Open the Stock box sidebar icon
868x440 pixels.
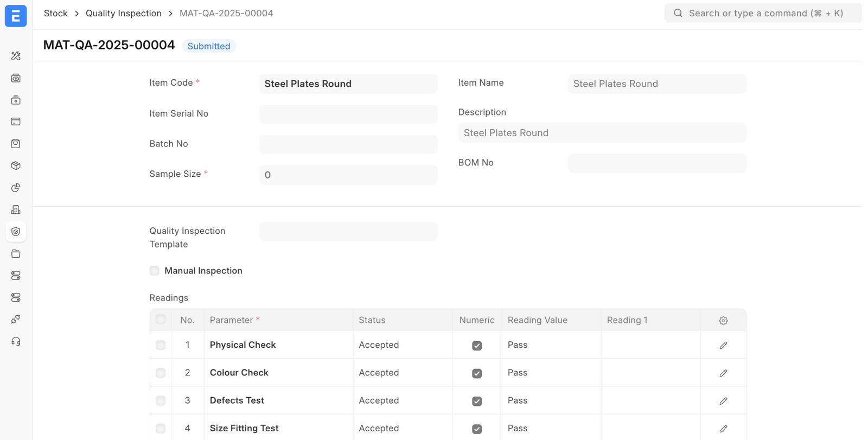click(16, 165)
